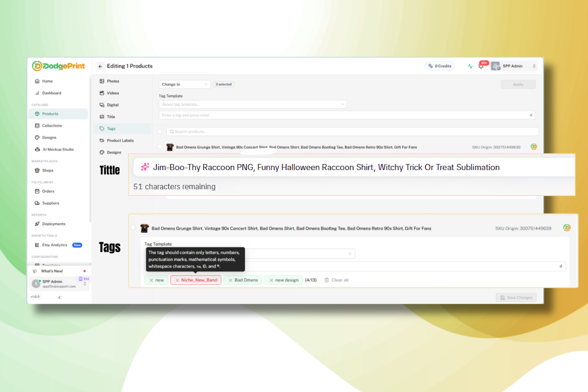Open the Change to dropdown

(185, 84)
